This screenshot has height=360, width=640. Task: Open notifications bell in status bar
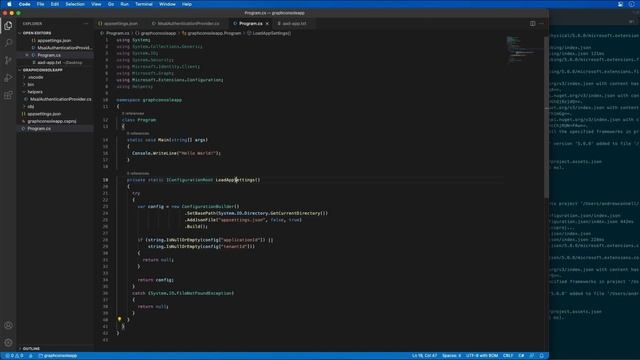(x=542, y=356)
